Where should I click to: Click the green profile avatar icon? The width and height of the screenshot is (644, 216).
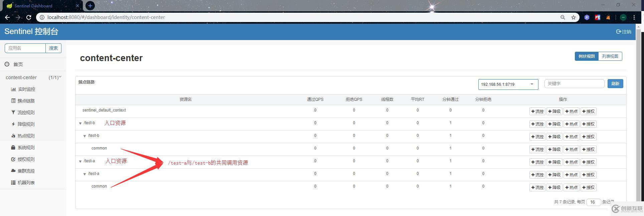coord(623,17)
